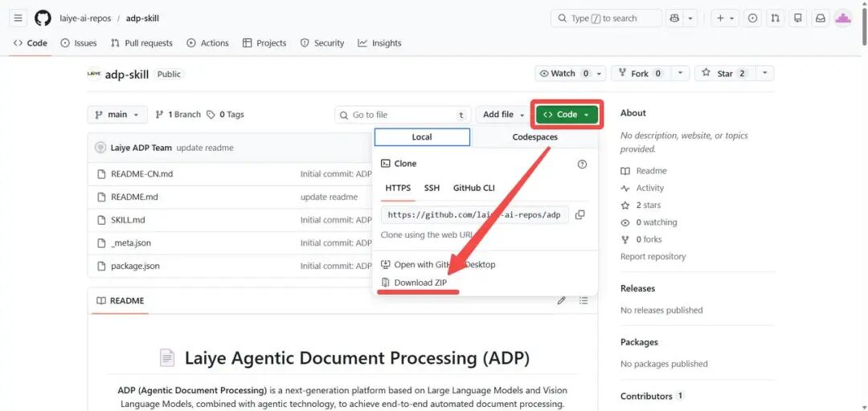Open the Copilot icon in header
The height and width of the screenshot is (411, 868).
[674, 18]
